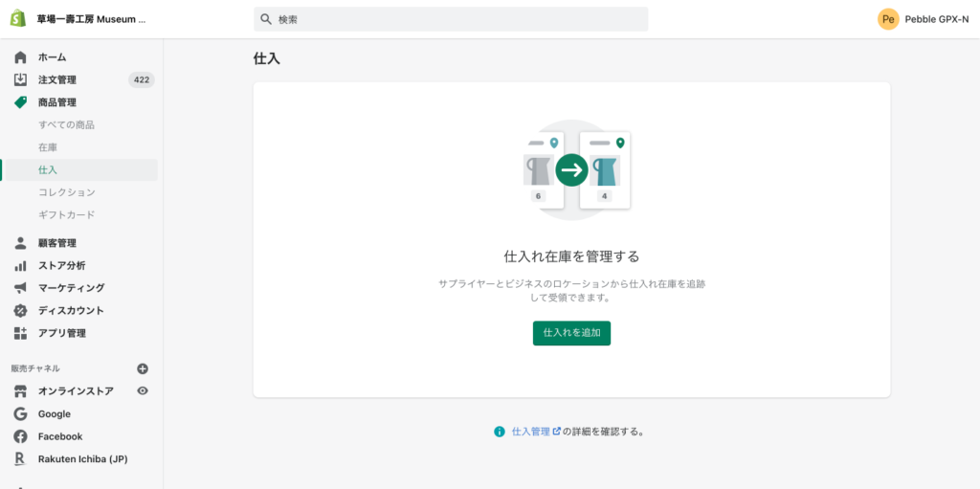Click the Shopify logo icon
This screenshot has width=980, height=489.
[x=18, y=19]
